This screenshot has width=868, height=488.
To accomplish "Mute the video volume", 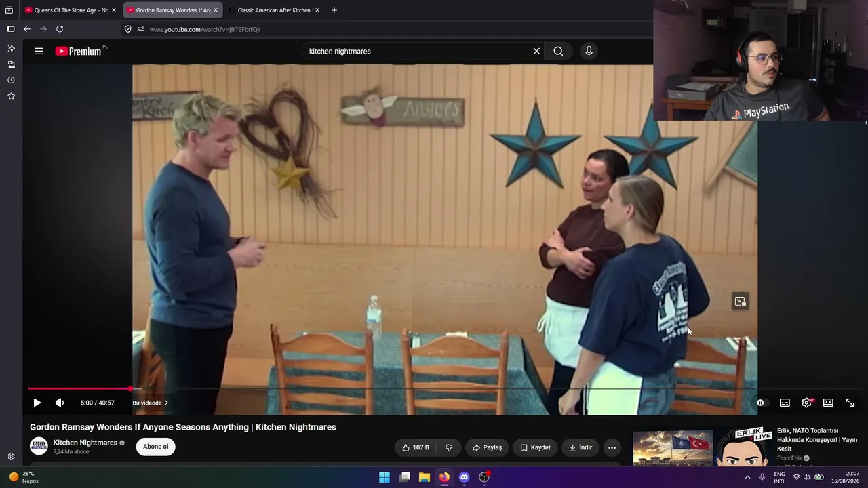I will coord(60,403).
